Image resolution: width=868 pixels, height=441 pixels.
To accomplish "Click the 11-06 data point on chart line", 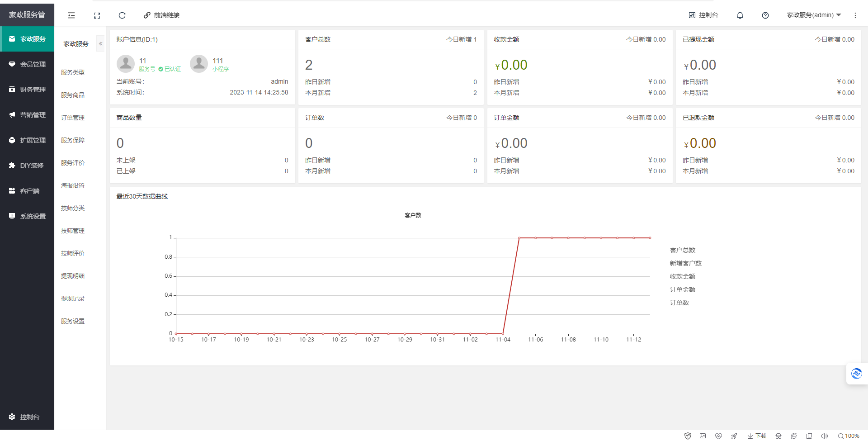I will click(x=535, y=238).
